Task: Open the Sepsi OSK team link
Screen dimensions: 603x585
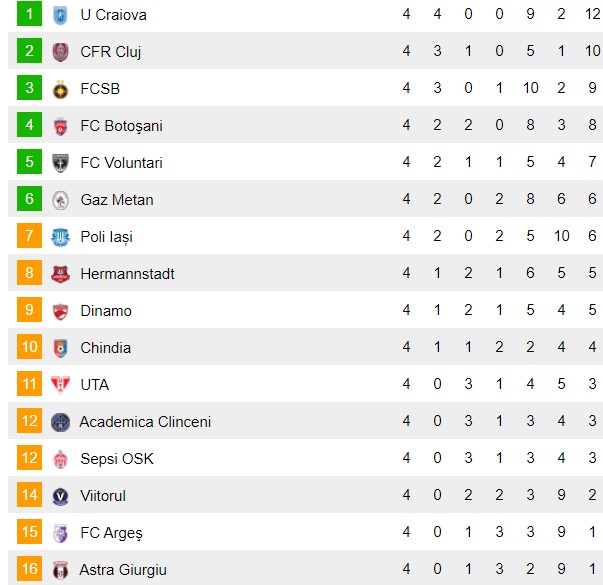Action: coord(117,459)
